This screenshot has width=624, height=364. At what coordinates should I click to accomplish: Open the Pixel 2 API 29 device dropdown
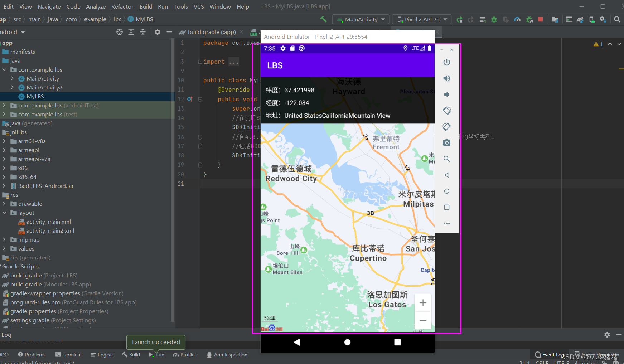tap(422, 19)
